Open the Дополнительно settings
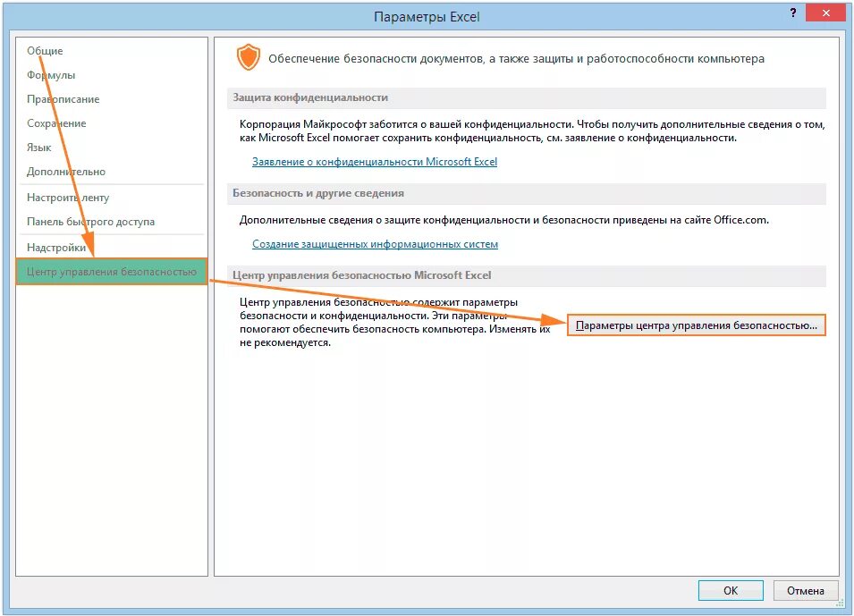The height and width of the screenshot is (616, 854). click(66, 172)
